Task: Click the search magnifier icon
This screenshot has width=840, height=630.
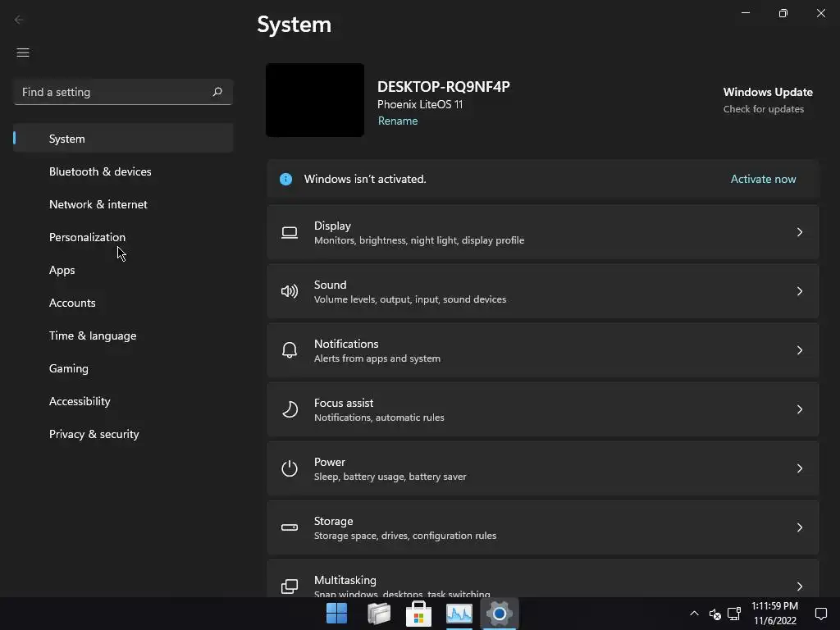Action: (x=217, y=92)
